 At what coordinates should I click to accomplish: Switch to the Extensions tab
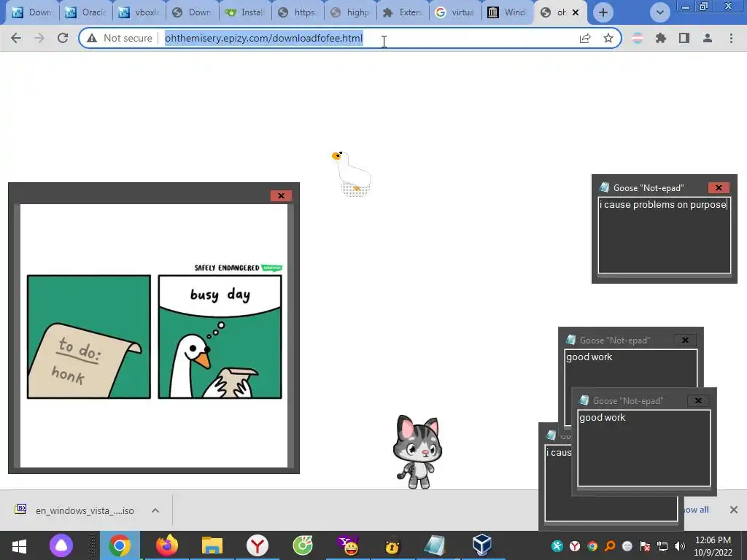(403, 12)
